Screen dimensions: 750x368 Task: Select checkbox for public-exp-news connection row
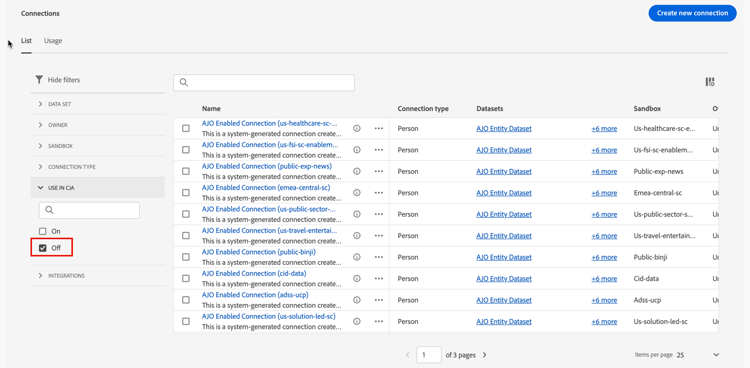click(186, 171)
